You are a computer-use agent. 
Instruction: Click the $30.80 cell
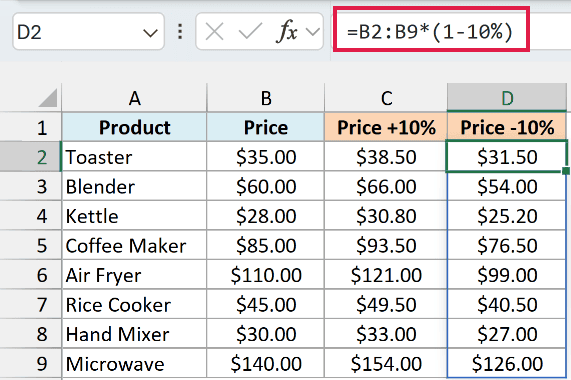386,216
